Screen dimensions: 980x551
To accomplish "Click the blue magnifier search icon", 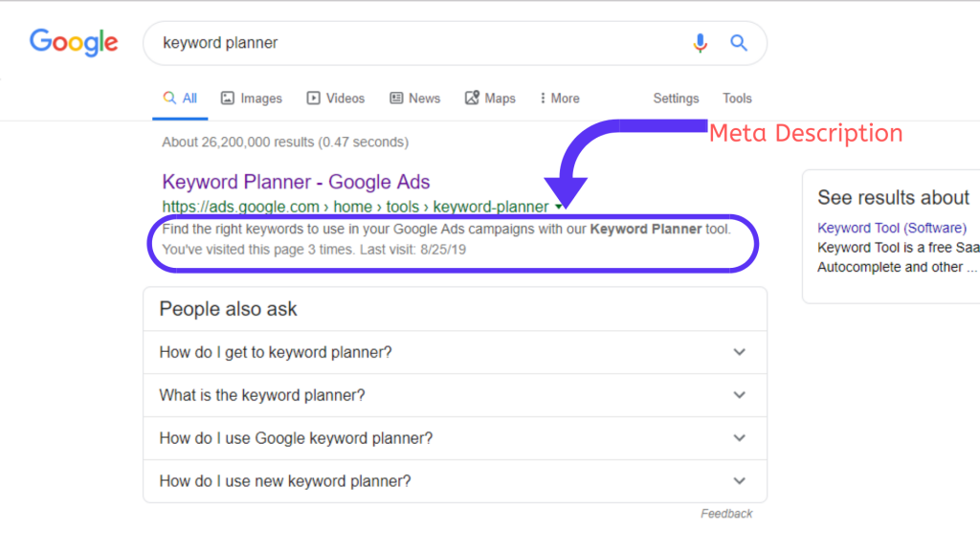I will click(x=739, y=43).
